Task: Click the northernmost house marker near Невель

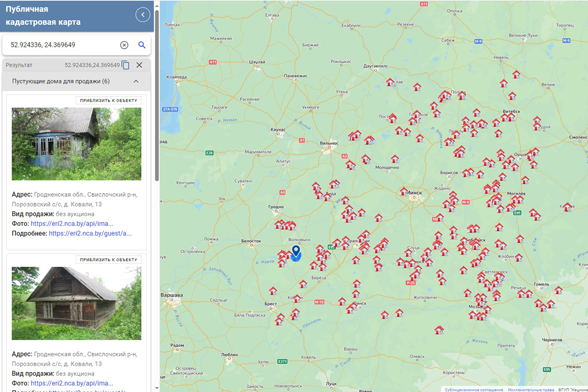Action: (516, 74)
